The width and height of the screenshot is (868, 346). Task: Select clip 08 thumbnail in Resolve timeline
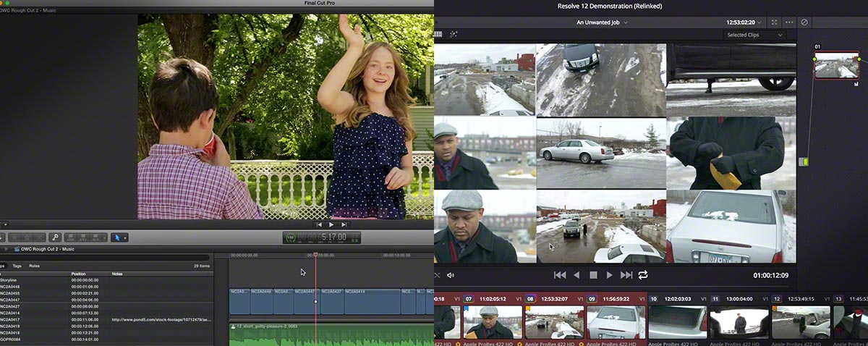(x=555, y=322)
